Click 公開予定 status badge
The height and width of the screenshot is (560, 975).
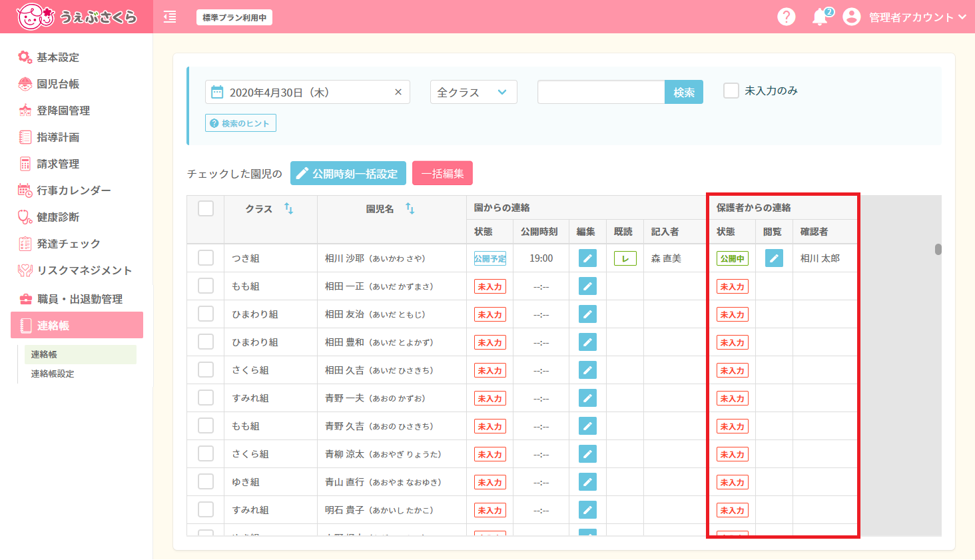(x=490, y=258)
